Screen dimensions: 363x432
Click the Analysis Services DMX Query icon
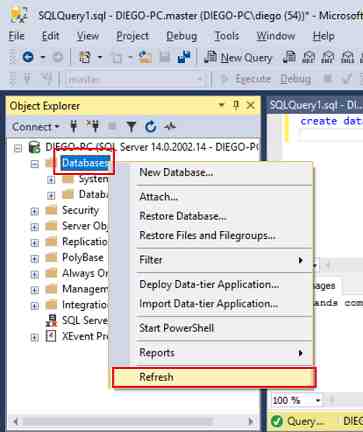click(328, 57)
